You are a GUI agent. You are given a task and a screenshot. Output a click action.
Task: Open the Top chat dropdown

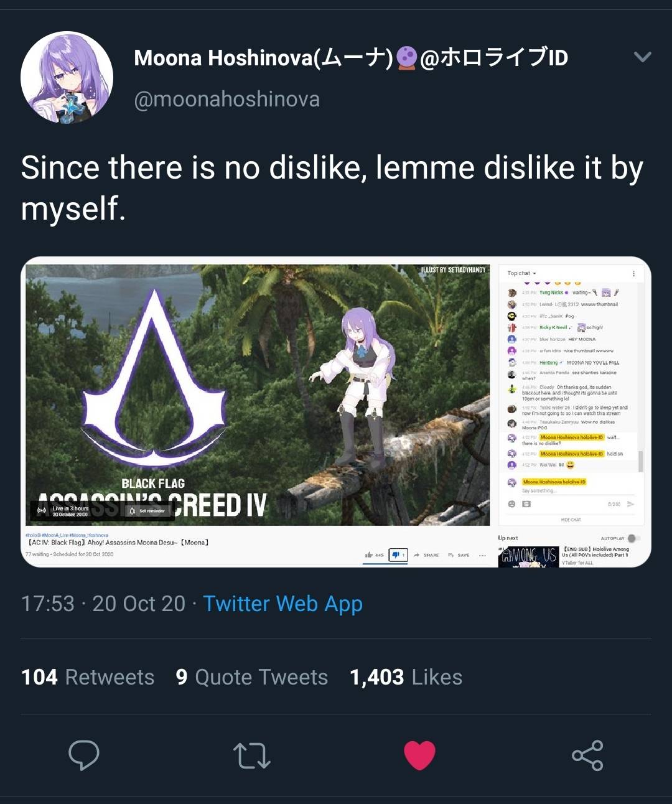(x=521, y=273)
